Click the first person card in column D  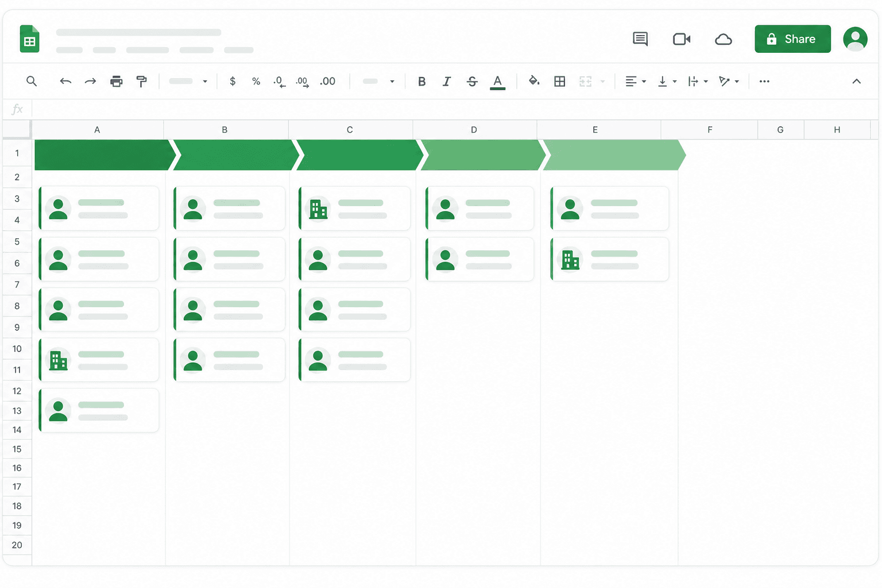[480, 208]
